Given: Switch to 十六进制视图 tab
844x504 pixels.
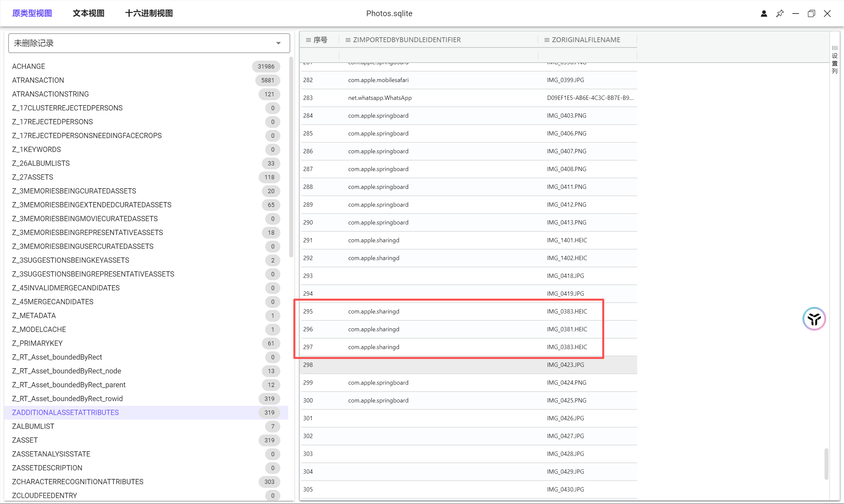Looking at the screenshot, I should click(x=149, y=13).
